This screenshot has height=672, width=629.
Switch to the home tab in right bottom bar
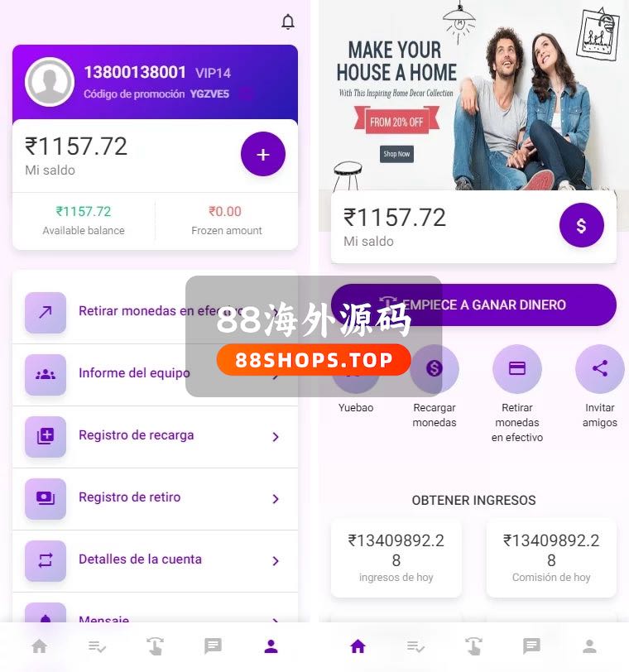pos(358,646)
